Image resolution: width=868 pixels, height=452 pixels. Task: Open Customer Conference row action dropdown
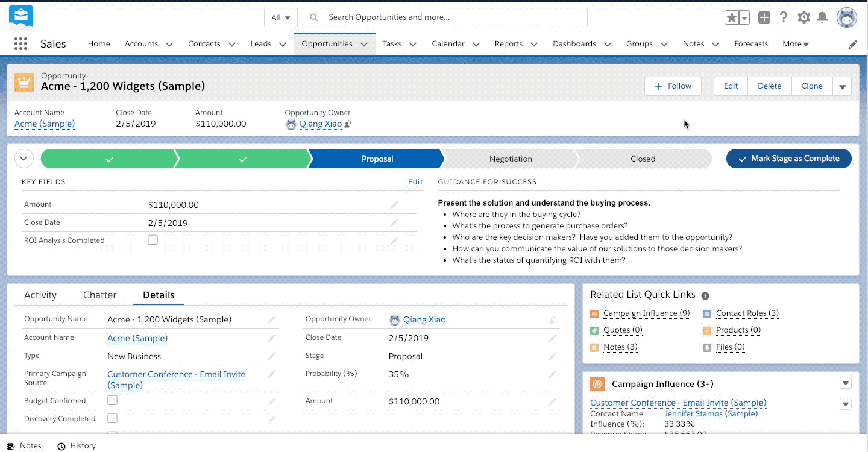(846, 404)
